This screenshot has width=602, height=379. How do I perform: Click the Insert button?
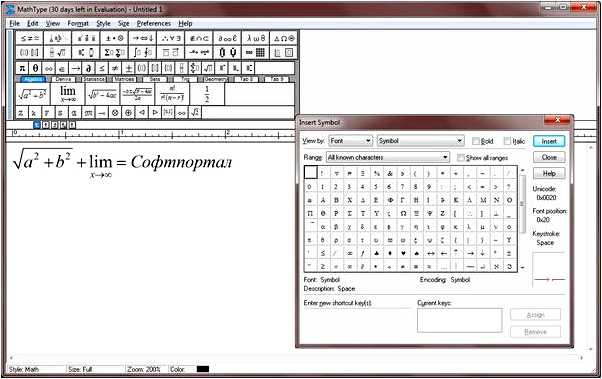pyautogui.click(x=549, y=141)
